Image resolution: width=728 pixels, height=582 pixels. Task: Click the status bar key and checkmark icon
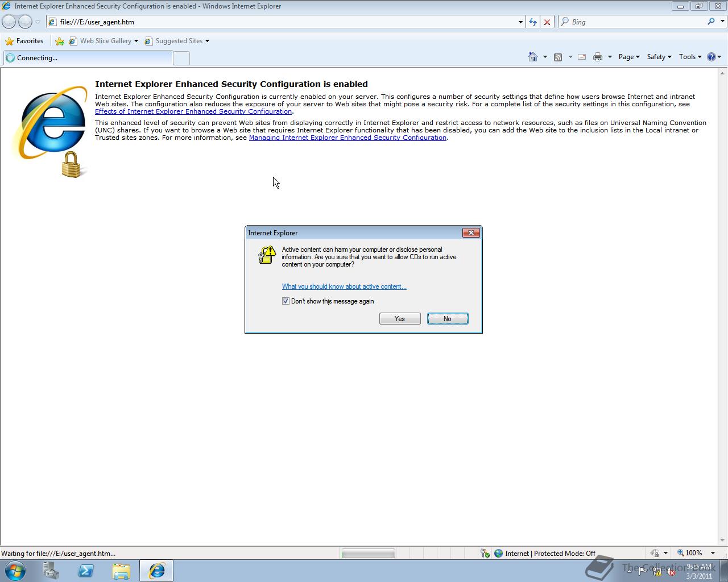pos(485,554)
